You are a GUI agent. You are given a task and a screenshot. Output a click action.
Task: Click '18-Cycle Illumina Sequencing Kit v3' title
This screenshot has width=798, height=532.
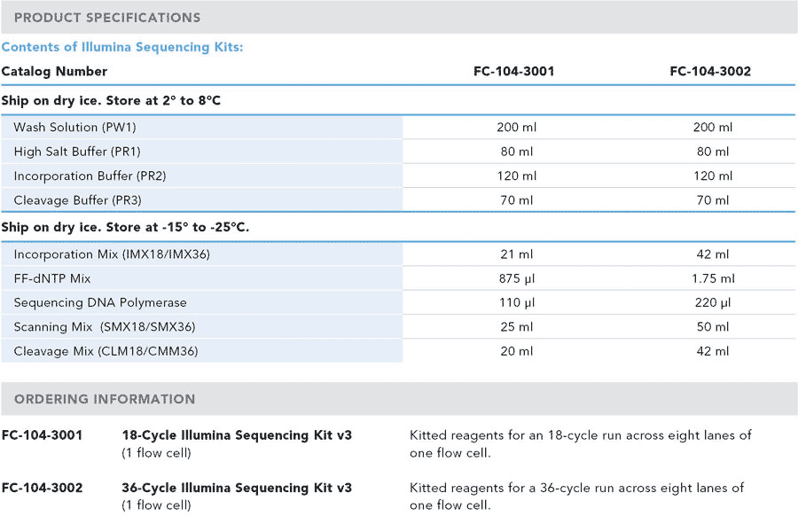[x=237, y=435]
